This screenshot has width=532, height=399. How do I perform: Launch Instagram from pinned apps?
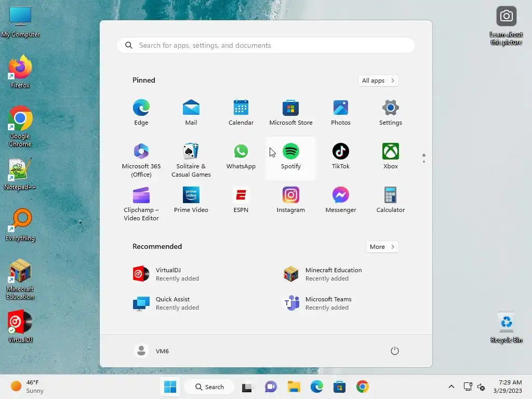(x=291, y=200)
